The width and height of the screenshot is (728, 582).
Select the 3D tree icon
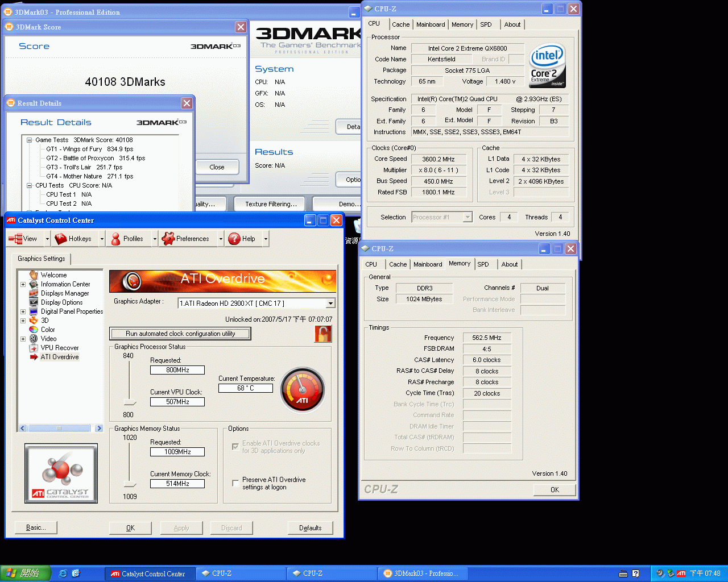pyautogui.click(x=34, y=321)
